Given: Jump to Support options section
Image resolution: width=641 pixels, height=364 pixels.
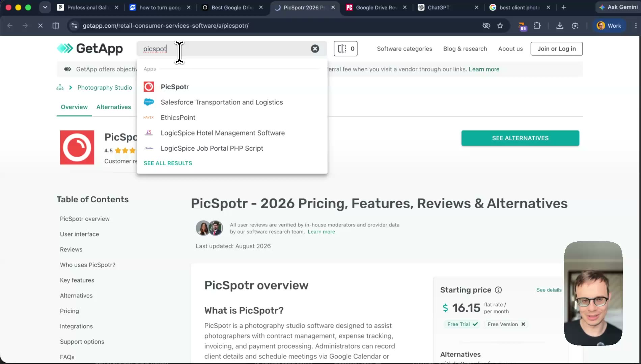Looking at the screenshot, I should point(82,342).
